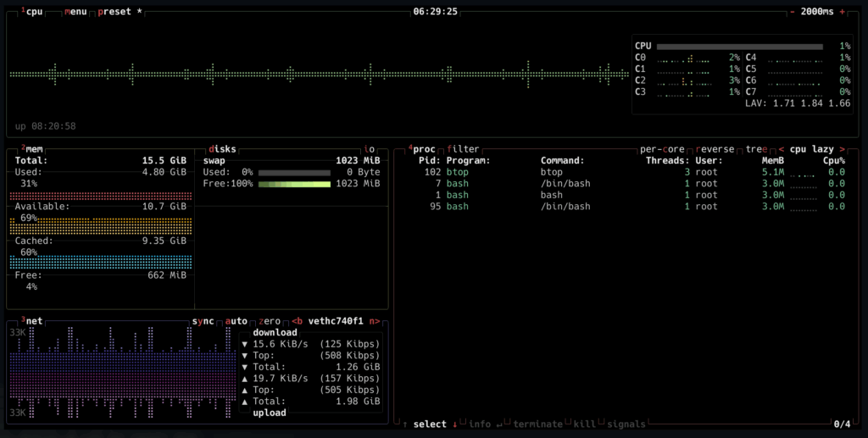Screen dimensions: 868x438
Task: Toggle disks io mode
Action: [370, 149]
